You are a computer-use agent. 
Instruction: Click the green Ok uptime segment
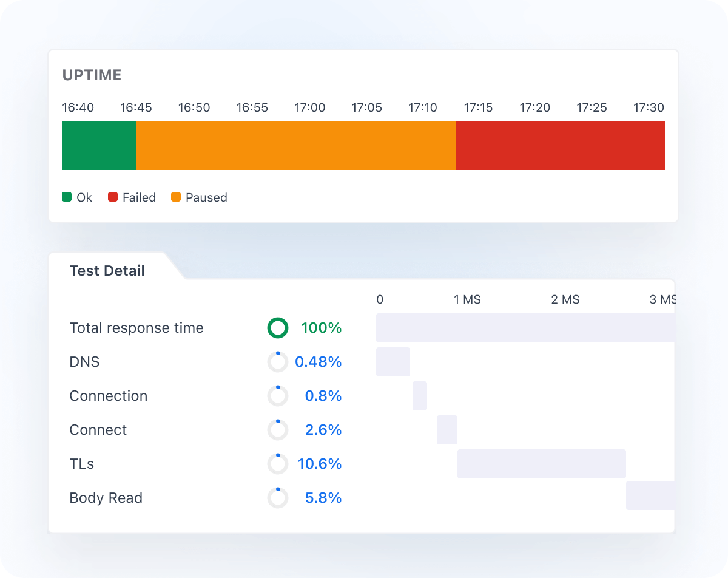pos(99,146)
